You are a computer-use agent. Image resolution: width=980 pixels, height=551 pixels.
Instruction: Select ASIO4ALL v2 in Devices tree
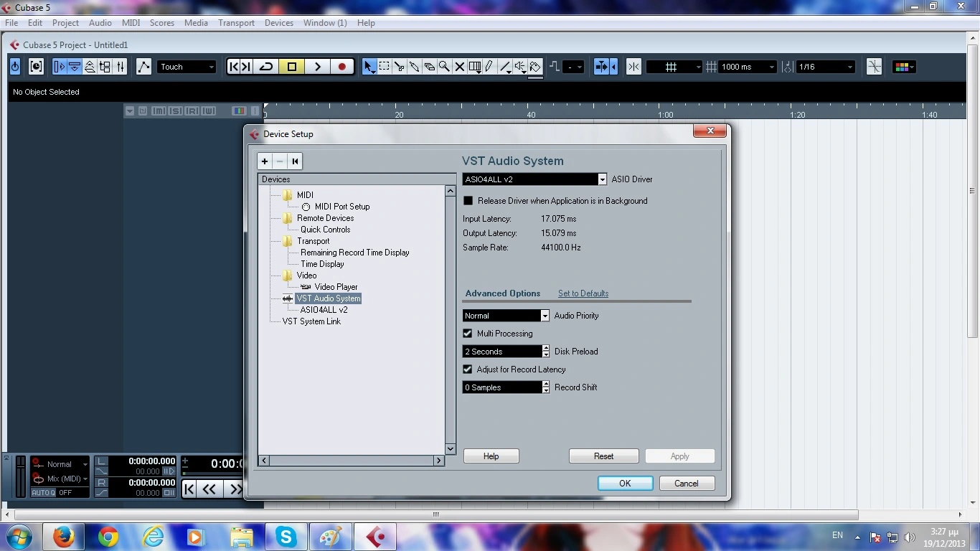(x=324, y=310)
